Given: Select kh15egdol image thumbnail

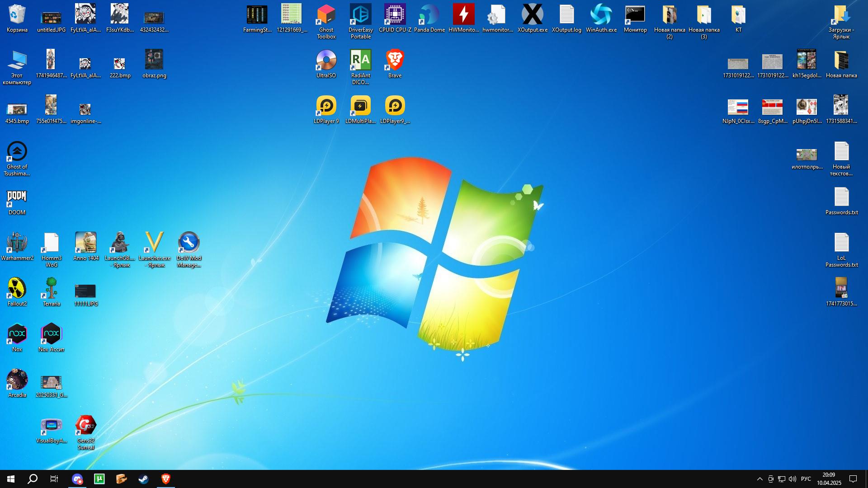Looking at the screenshot, I should click(x=807, y=64).
